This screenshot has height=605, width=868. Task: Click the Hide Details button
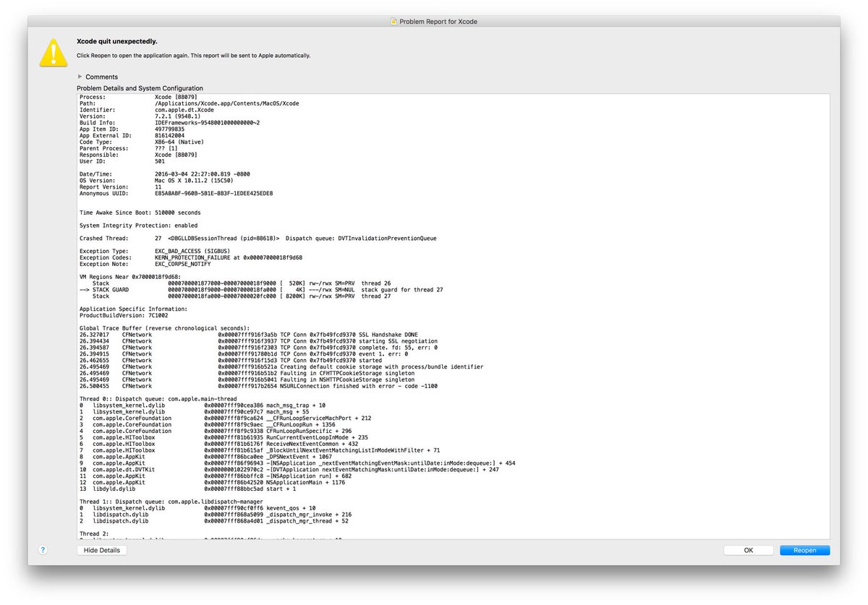pos(102,550)
